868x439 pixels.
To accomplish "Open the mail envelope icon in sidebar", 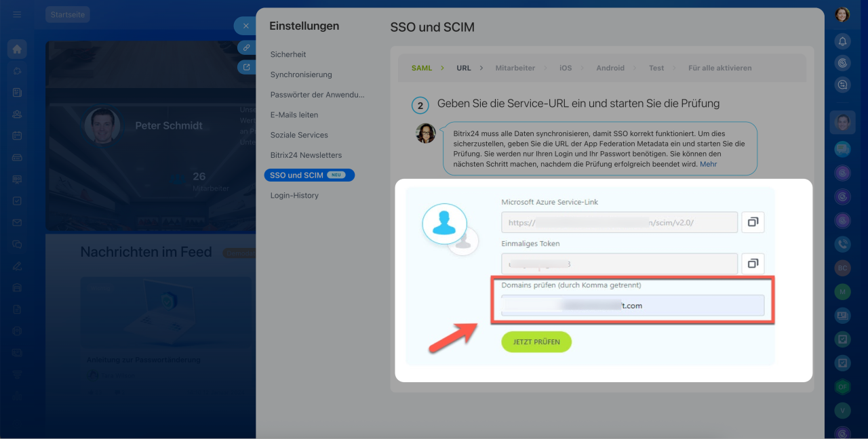I will tap(17, 222).
